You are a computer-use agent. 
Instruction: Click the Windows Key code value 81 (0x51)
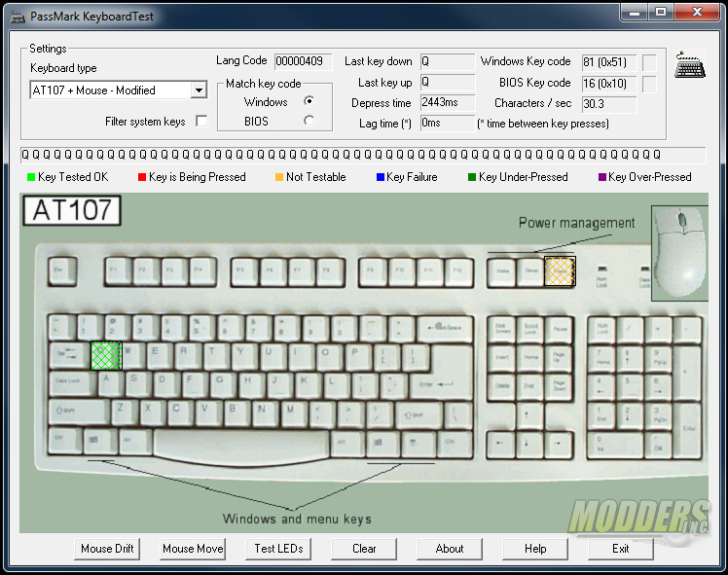[609, 62]
